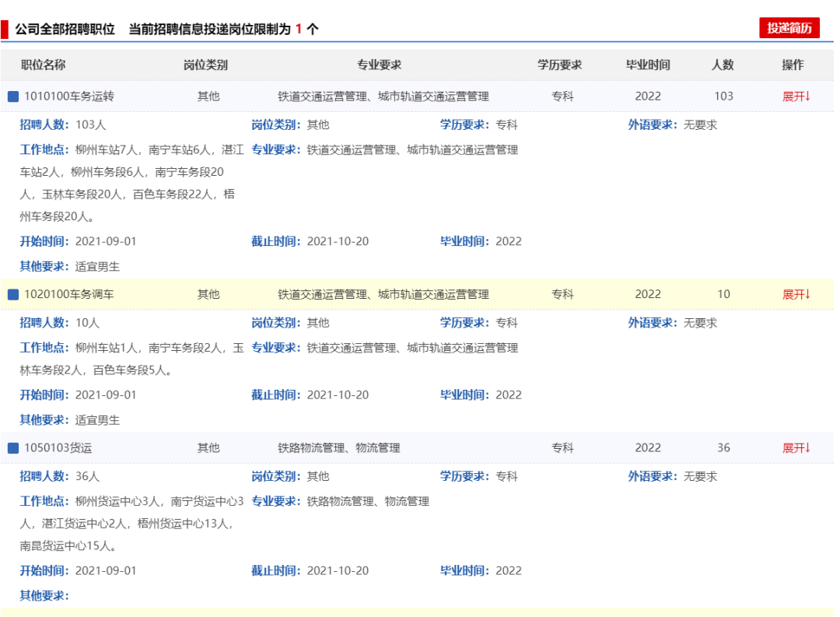Viewport: 840px width, 617px height.
Task: Open the 1020100车务调车 job title
Action: point(69,294)
